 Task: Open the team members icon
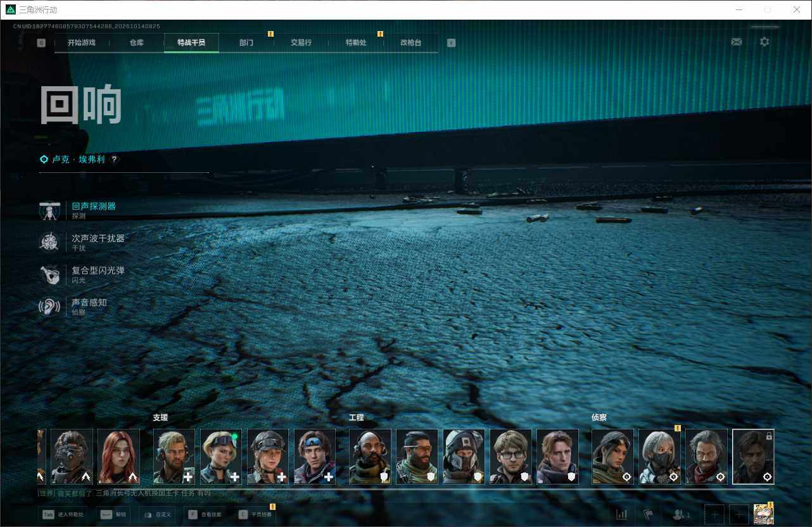(x=682, y=514)
